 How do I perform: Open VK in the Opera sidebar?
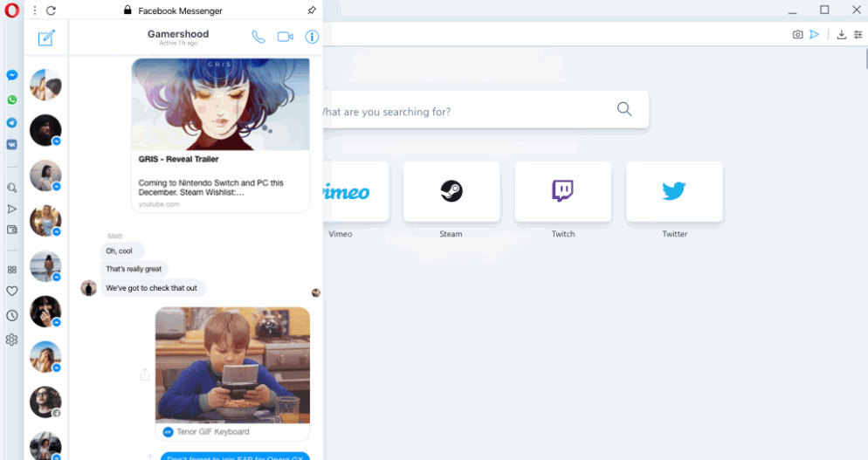[11, 145]
